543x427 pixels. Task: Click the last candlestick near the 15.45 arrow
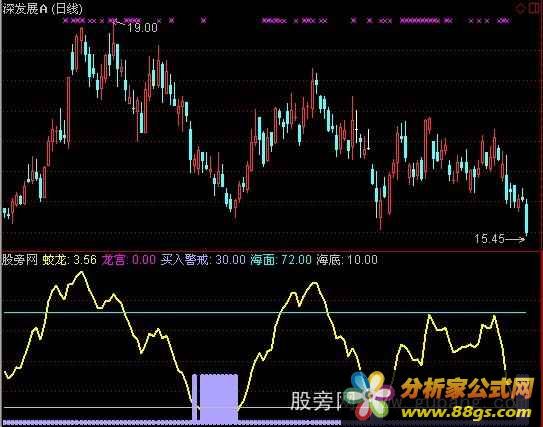click(526, 217)
